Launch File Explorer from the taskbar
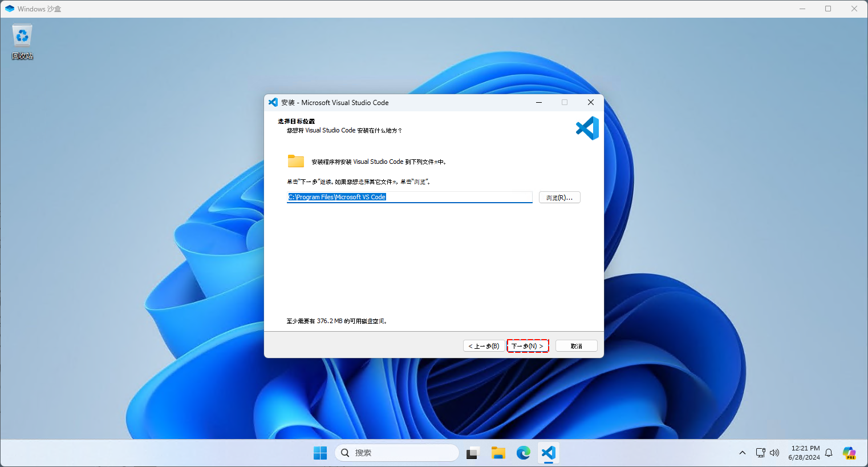 click(498, 453)
